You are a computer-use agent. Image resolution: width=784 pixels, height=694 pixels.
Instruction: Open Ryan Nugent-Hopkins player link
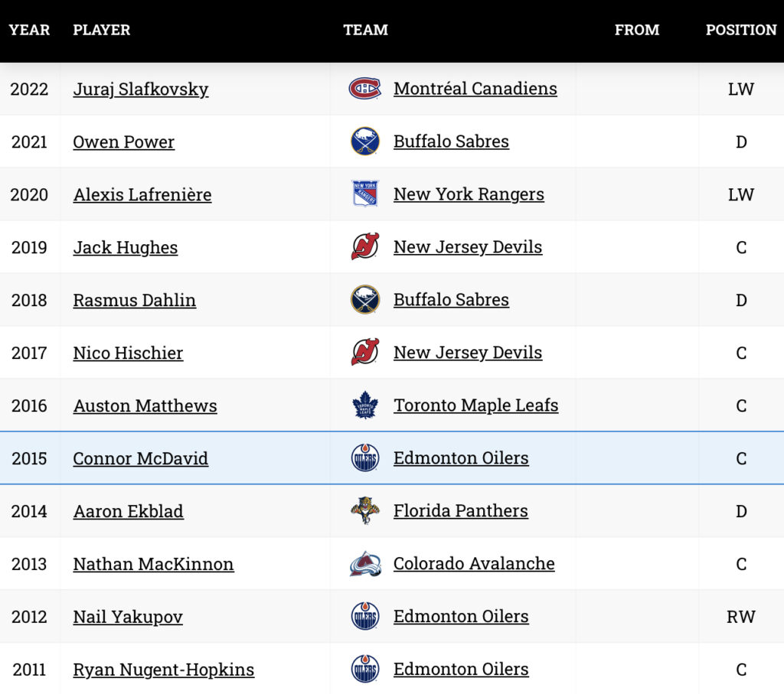click(163, 670)
